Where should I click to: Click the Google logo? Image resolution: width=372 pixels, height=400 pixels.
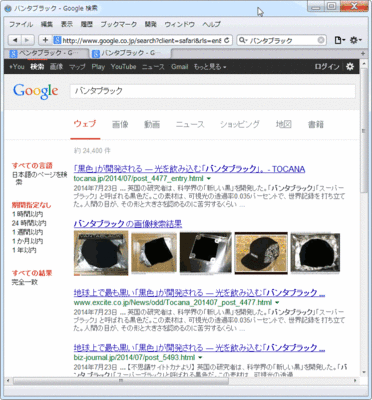coord(36,91)
